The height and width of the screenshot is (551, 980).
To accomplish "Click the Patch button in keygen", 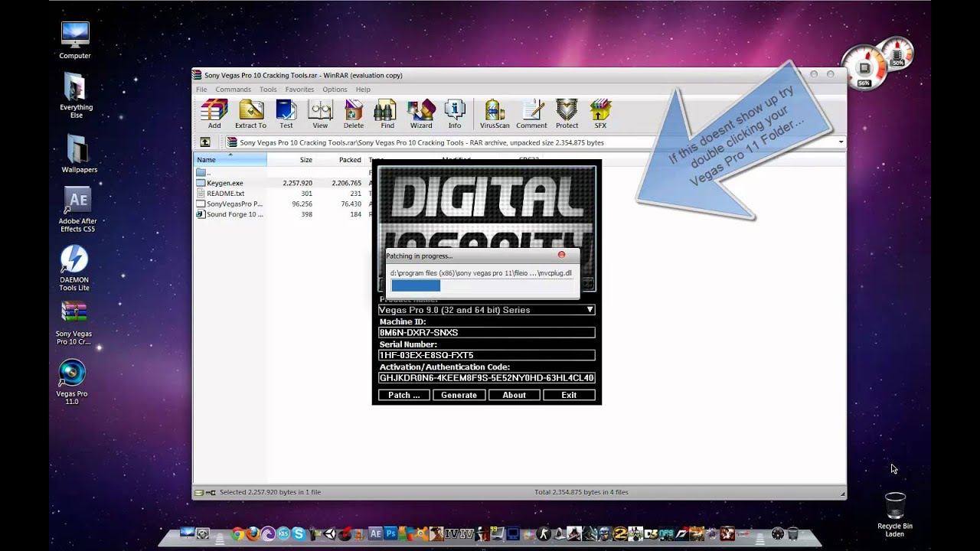I will (403, 395).
